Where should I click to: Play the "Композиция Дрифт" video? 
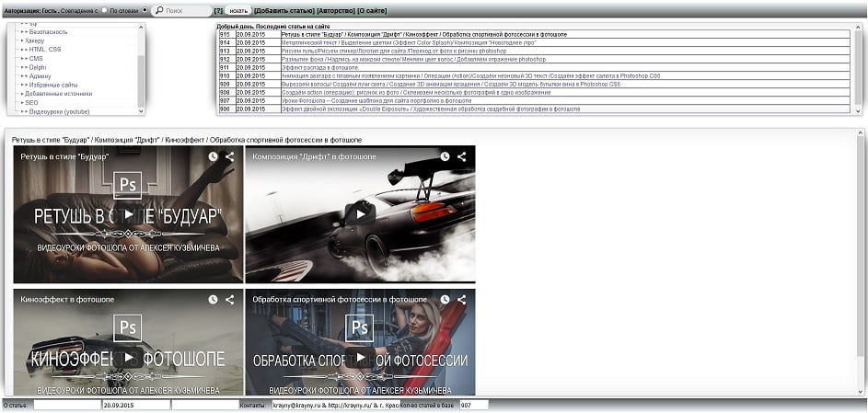pyautogui.click(x=360, y=213)
